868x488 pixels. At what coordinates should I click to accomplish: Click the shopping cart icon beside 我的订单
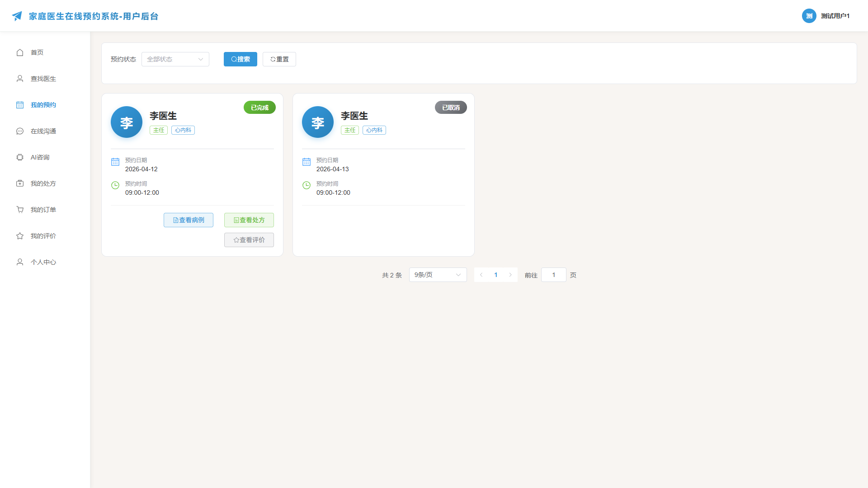[x=20, y=210]
